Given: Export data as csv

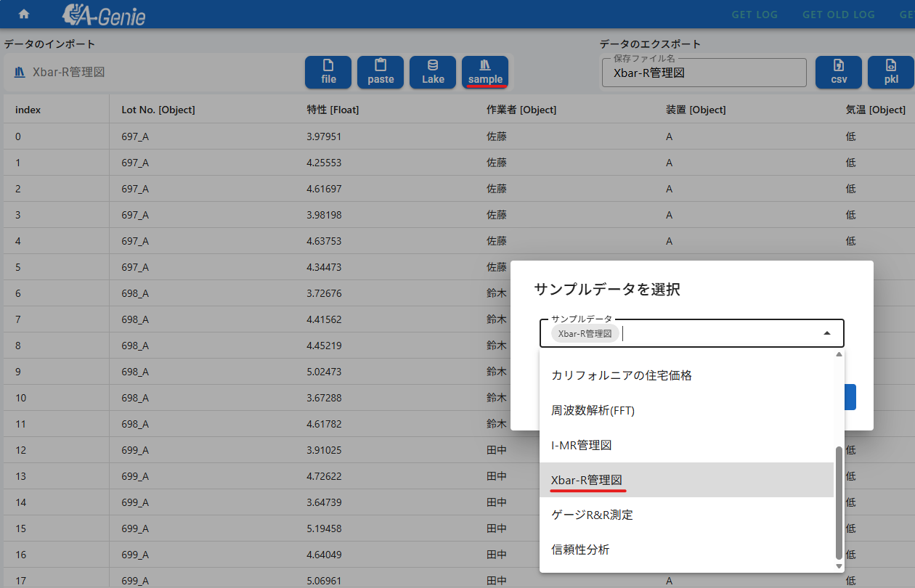Looking at the screenshot, I should (839, 72).
